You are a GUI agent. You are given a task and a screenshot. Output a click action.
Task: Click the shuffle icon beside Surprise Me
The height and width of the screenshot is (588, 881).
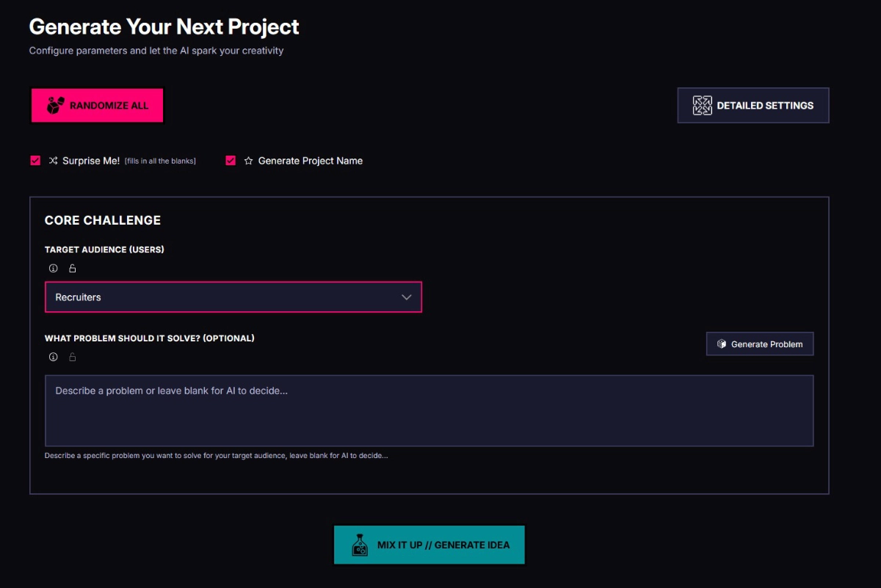click(53, 161)
